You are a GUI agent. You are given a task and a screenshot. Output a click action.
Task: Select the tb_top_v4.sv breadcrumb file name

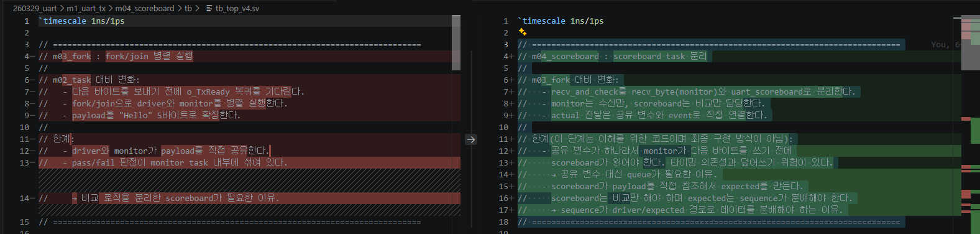point(237,8)
